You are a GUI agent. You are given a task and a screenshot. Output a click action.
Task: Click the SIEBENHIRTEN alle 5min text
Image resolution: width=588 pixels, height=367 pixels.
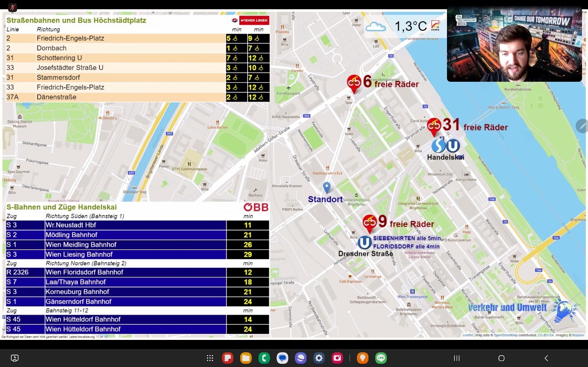(407, 238)
